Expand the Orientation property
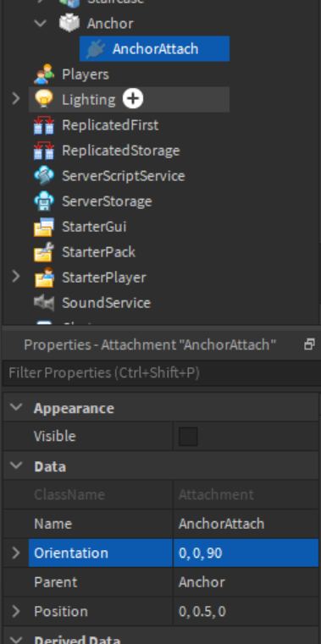This screenshot has width=321, height=644. click(x=15, y=553)
